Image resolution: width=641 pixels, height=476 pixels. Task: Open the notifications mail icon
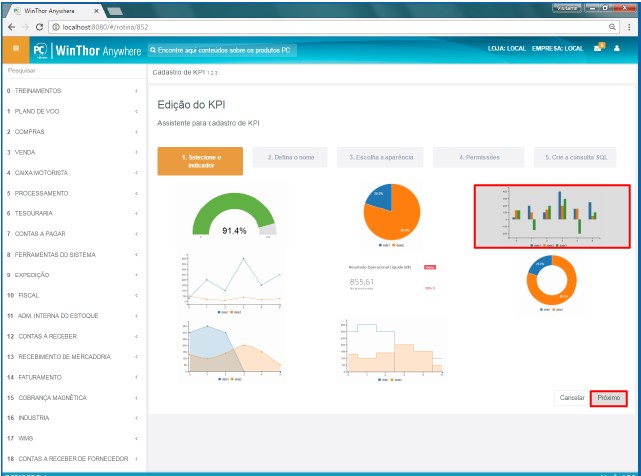pos(598,47)
